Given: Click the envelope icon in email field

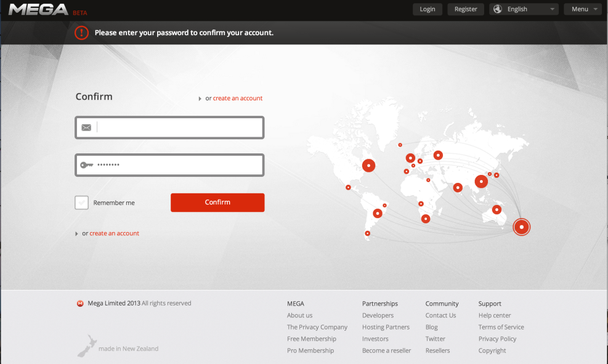Looking at the screenshot, I should (86, 127).
